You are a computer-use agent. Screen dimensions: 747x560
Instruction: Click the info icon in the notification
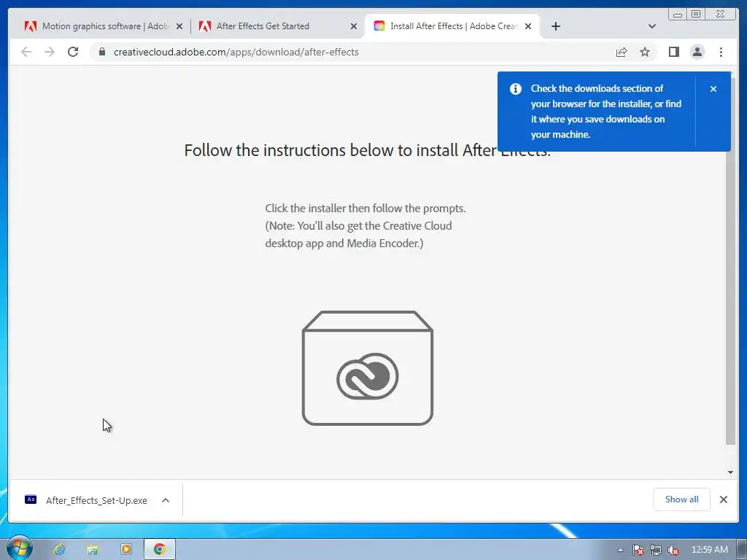(x=516, y=89)
